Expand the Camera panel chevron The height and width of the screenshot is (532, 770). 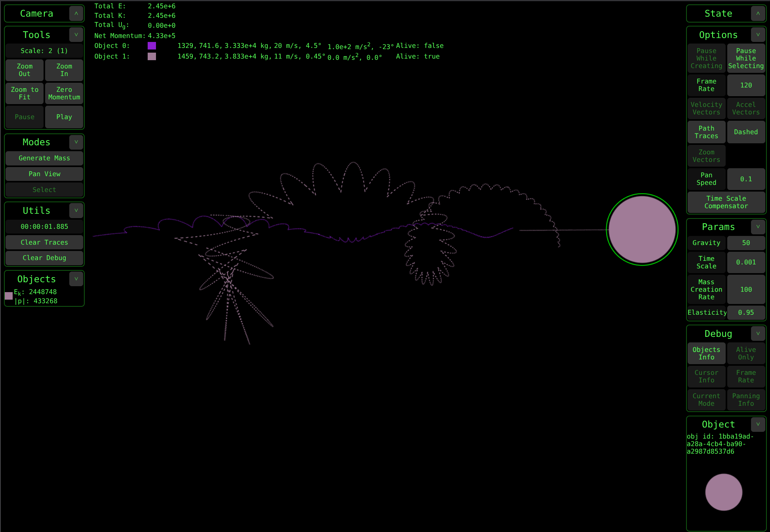click(x=76, y=13)
